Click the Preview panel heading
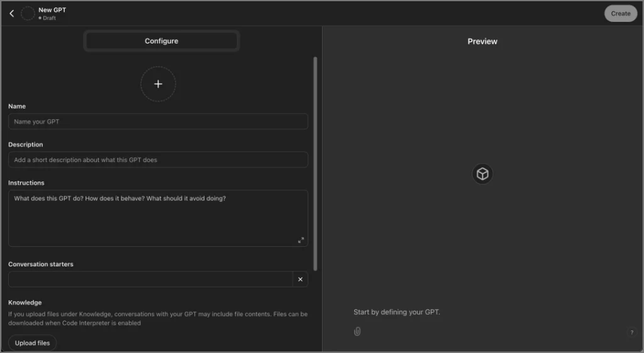This screenshot has height=353, width=644. point(482,41)
